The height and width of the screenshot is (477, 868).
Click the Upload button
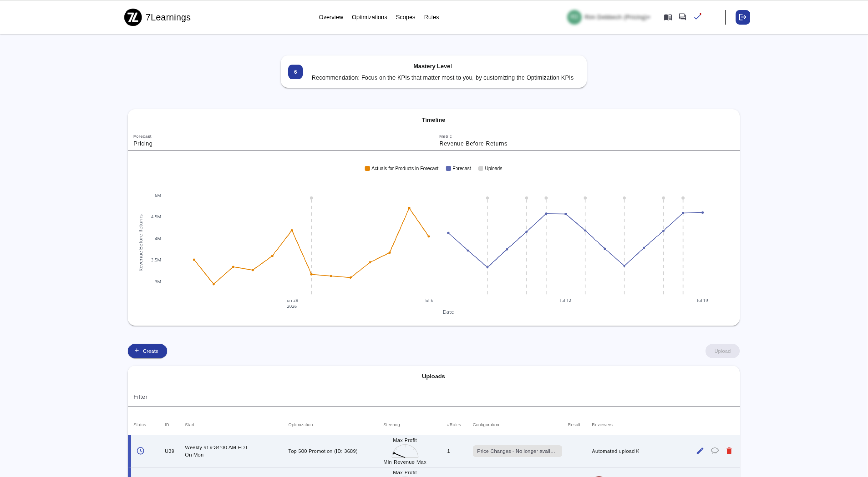tap(722, 351)
